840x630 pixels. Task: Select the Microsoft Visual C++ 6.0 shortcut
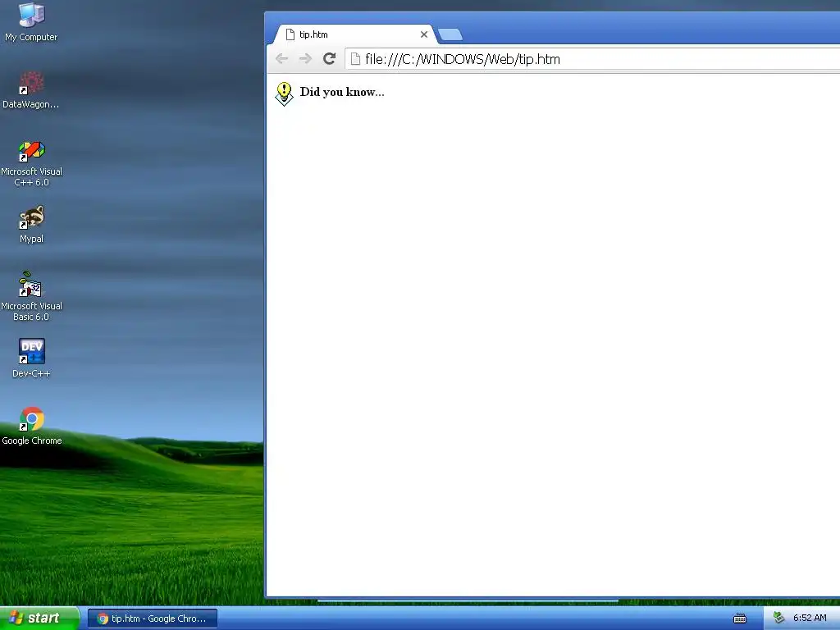(x=31, y=163)
